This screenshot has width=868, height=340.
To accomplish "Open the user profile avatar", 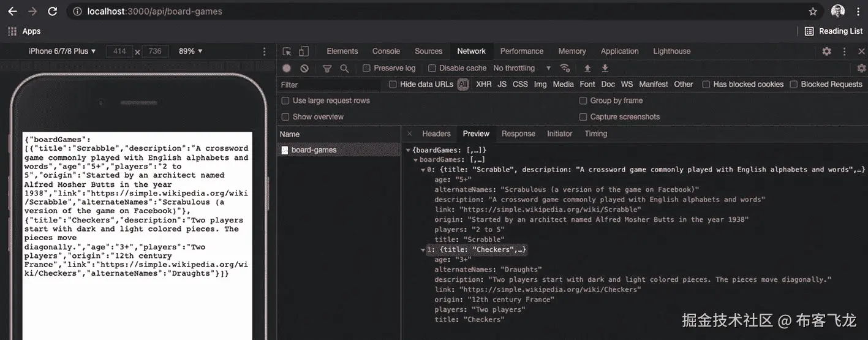I will tap(837, 11).
